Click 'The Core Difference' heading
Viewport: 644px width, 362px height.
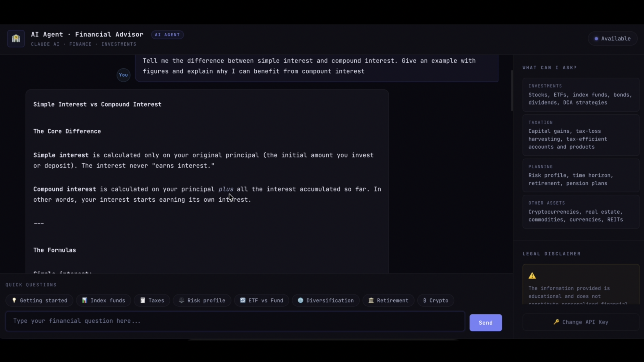[67, 131]
